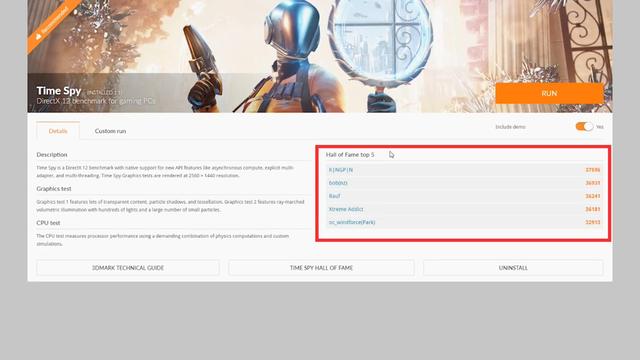
Task: Click the Graphics test heading
Action: pos(54,189)
